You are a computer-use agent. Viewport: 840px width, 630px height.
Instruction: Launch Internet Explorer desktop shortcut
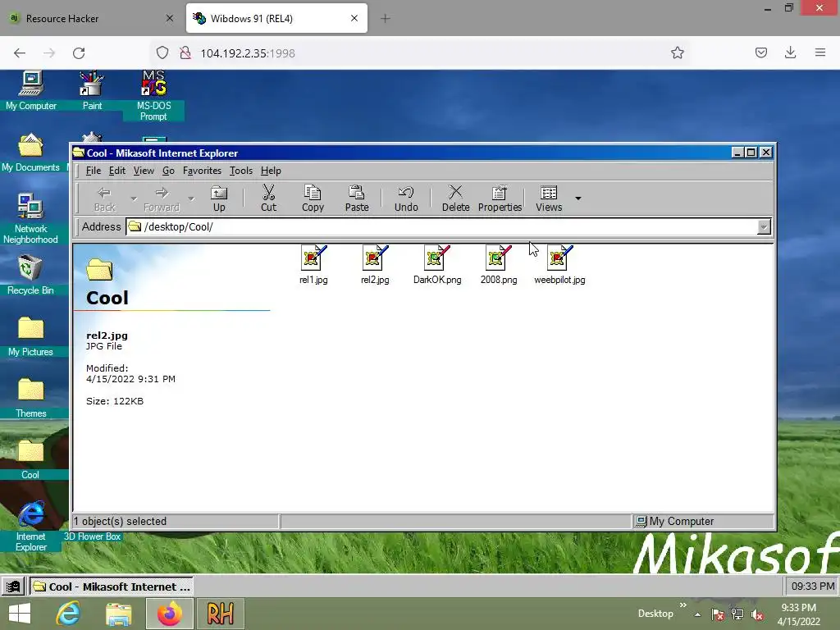pyautogui.click(x=31, y=526)
